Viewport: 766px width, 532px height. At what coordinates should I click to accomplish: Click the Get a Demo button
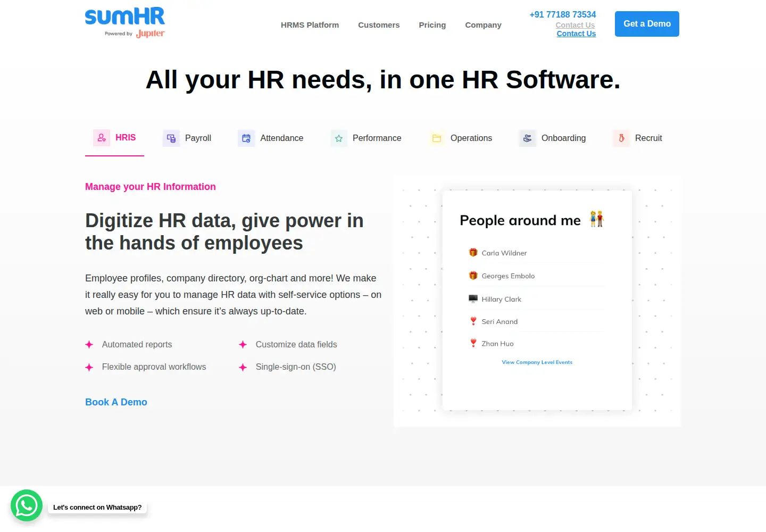pos(647,24)
